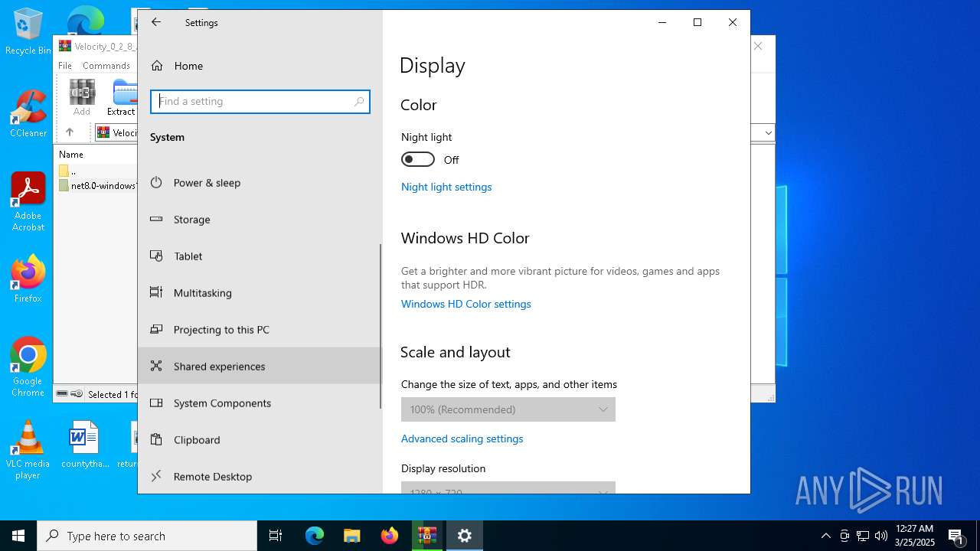Open the taskbar clock and calendar
Screen dimensions: 980x551
coord(915,536)
